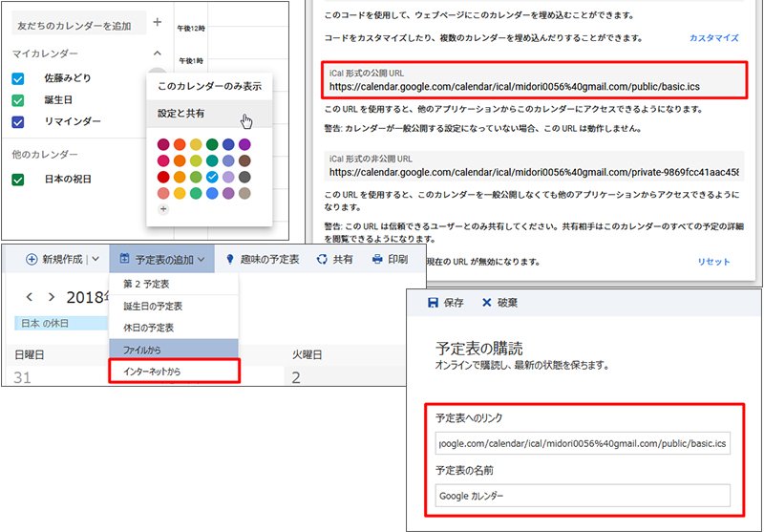This screenshot has width=764, height=532.
Task: Toggle the 誕生日 calendar checkbox
Action: click(17, 101)
